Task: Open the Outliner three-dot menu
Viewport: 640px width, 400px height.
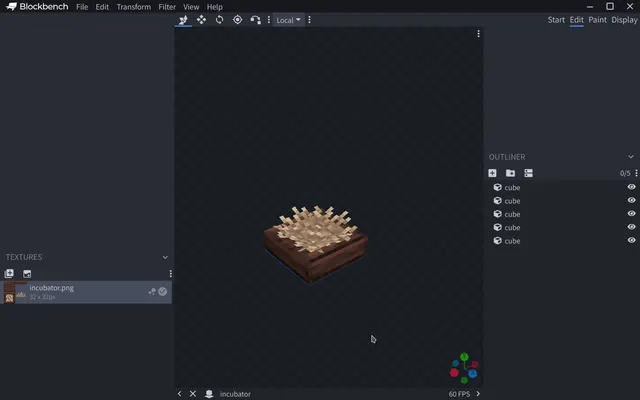Action: [x=636, y=173]
